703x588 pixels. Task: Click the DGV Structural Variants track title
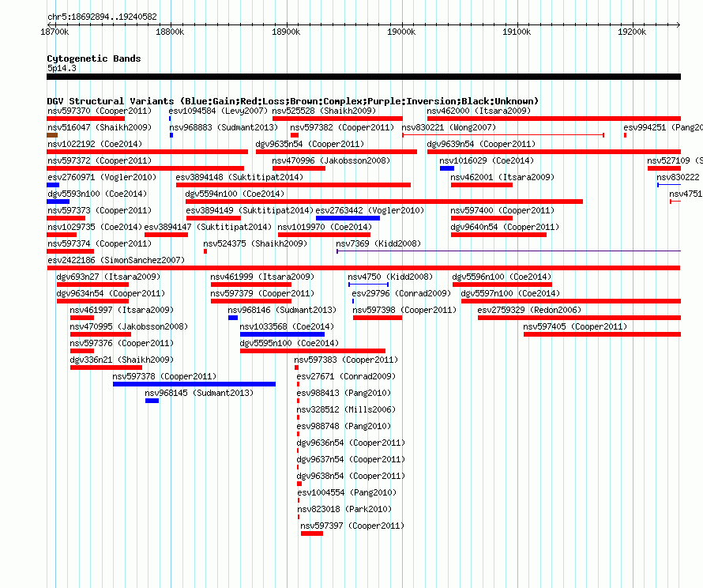coord(292,101)
